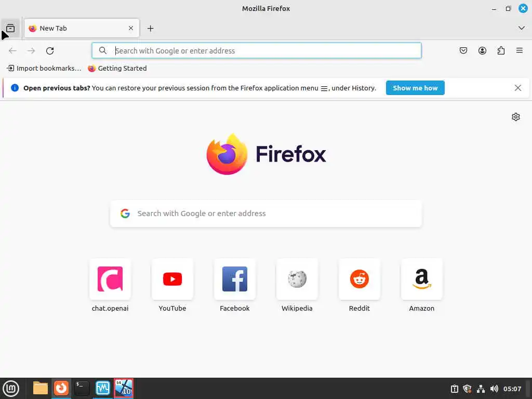Click the notifications tray icon beside shield
Image resolution: width=532 pixels, height=399 pixels.
454,389
